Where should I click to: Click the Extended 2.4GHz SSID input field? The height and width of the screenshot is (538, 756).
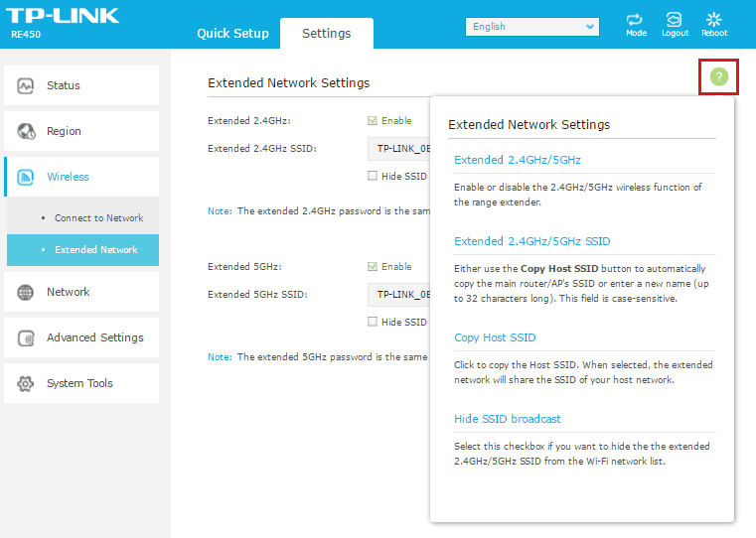click(398, 148)
